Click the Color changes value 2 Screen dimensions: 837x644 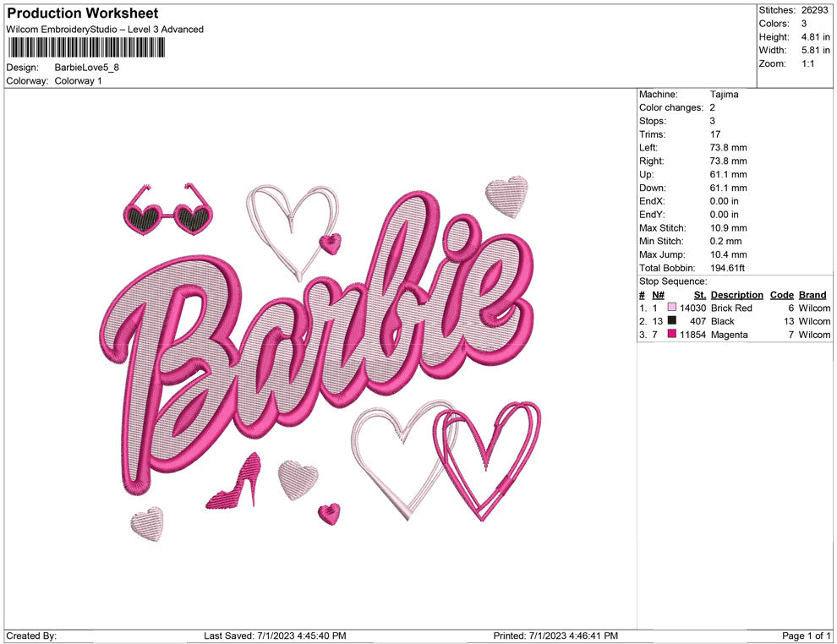coord(712,107)
